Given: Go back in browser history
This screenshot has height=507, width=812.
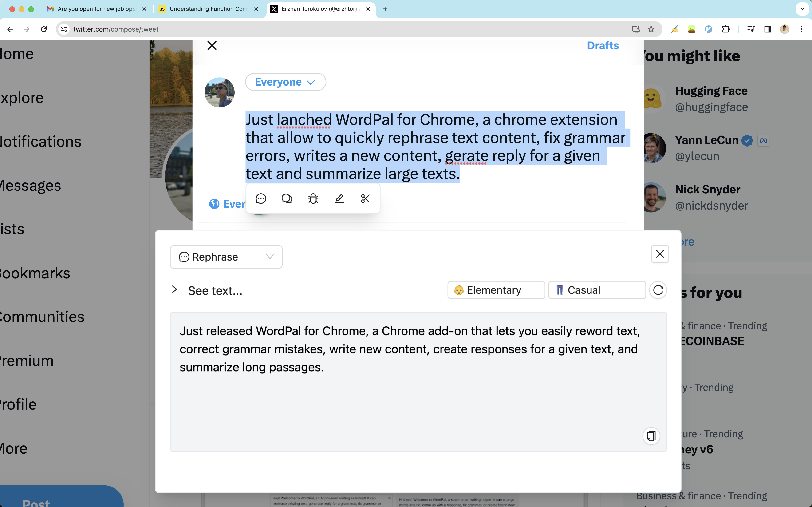Looking at the screenshot, I should pos(10,29).
